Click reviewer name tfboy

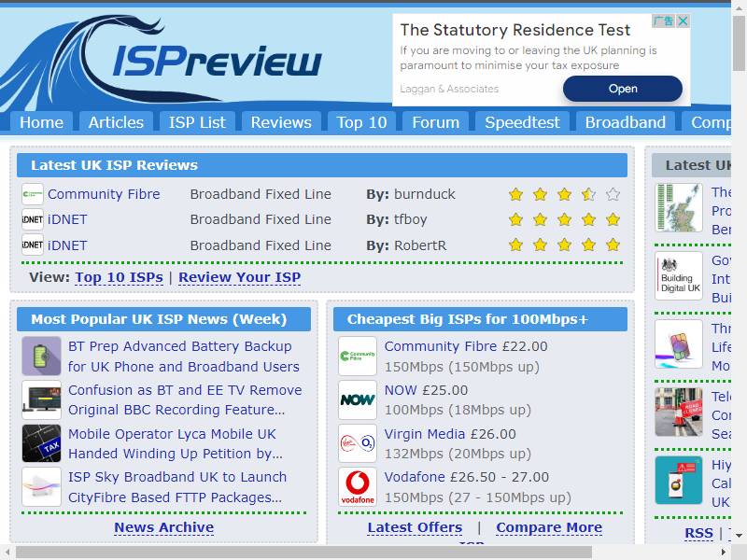point(410,219)
